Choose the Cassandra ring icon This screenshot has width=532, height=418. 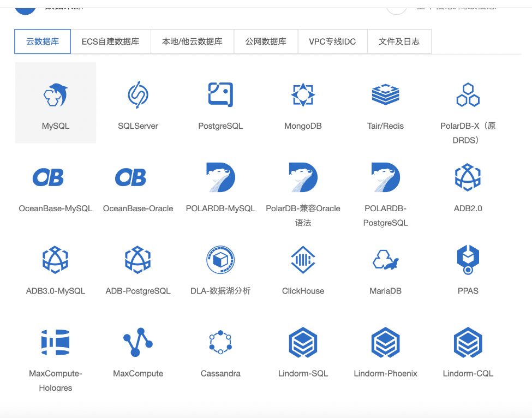[x=220, y=342]
